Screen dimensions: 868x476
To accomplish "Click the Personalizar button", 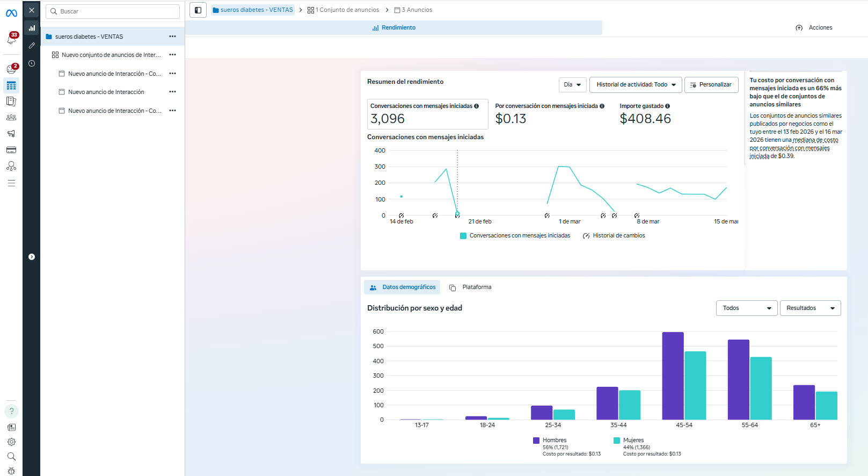I will click(x=711, y=85).
